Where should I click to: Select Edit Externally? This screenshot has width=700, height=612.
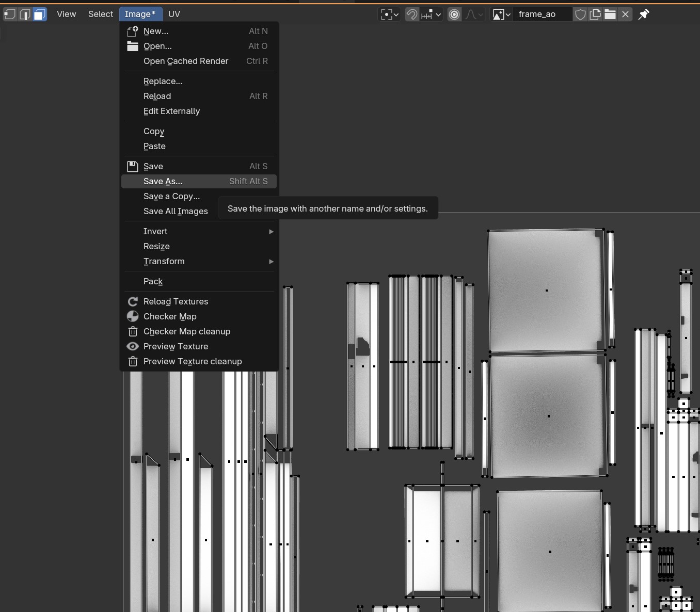199,111
